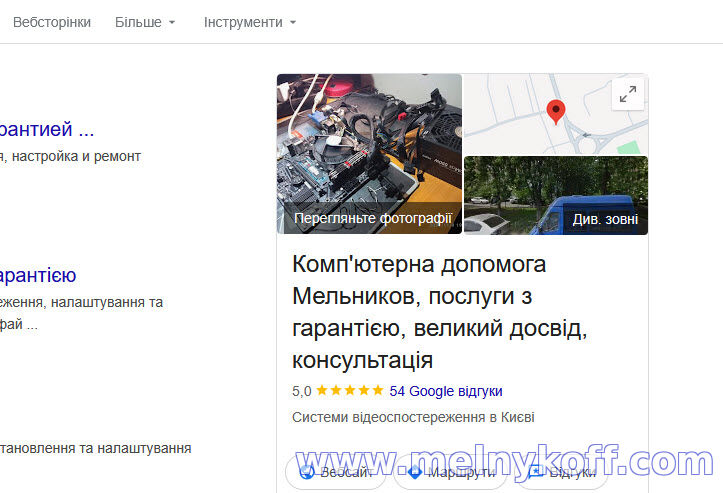Click the 5,0 rating score

(x=302, y=392)
